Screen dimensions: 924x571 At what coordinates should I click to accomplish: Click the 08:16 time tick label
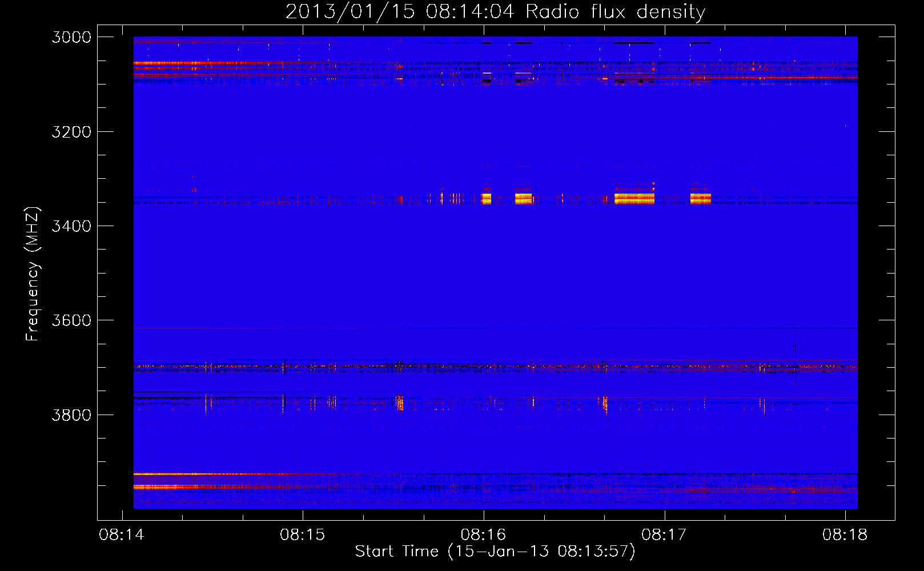[x=484, y=534]
